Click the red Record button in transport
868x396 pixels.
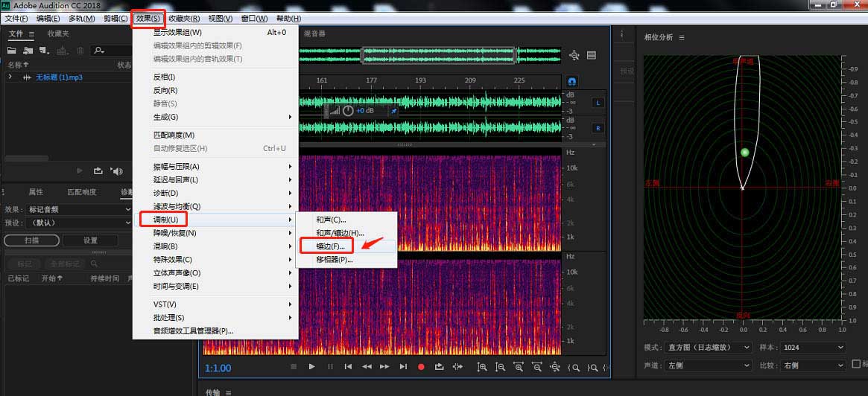(x=421, y=367)
